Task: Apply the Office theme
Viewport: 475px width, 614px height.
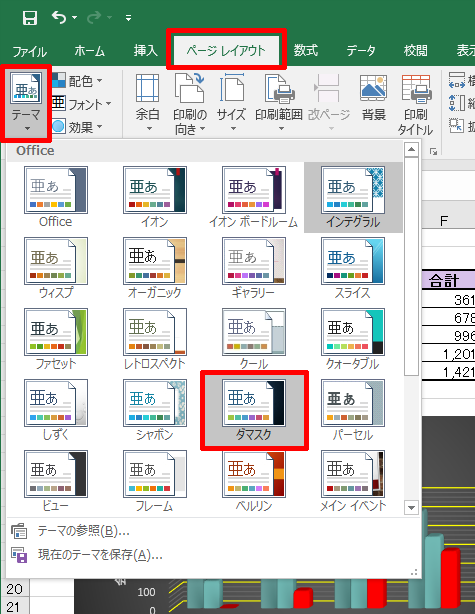Action: [x=56, y=197]
